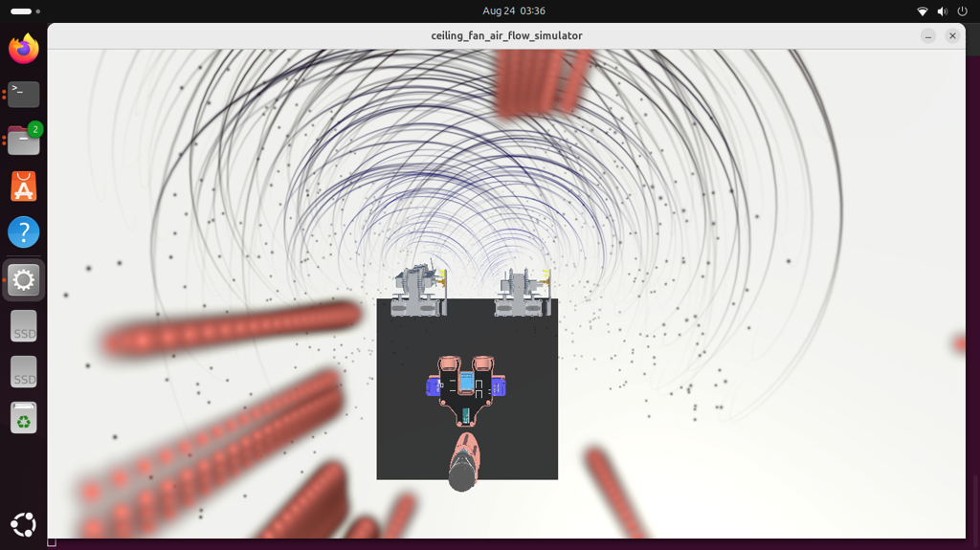The width and height of the screenshot is (980, 550).
Task: Show applications via Ubuntu logo button
Action: point(24,524)
